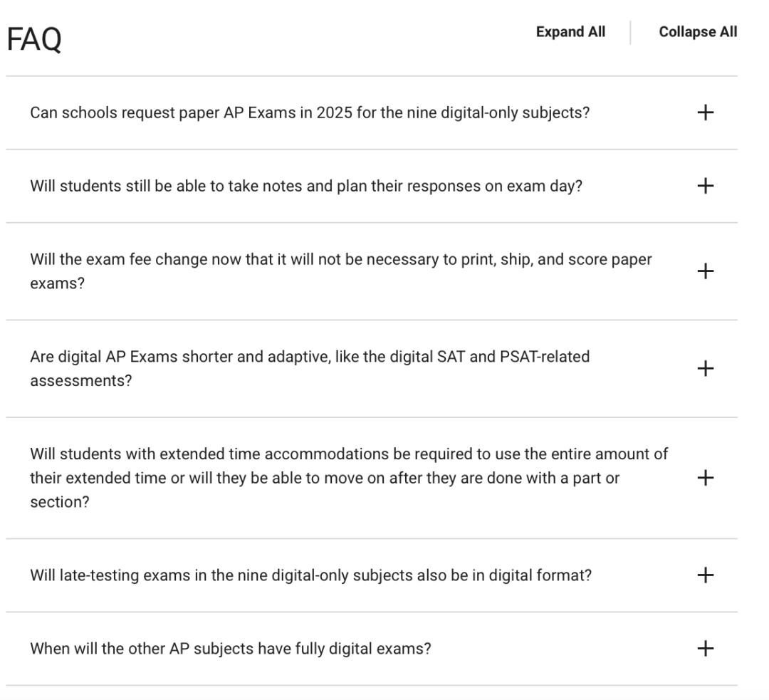The height and width of the screenshot is (700, 769).
Task: Expand 'Will the exam fee change' question
Action: point(341,271)
